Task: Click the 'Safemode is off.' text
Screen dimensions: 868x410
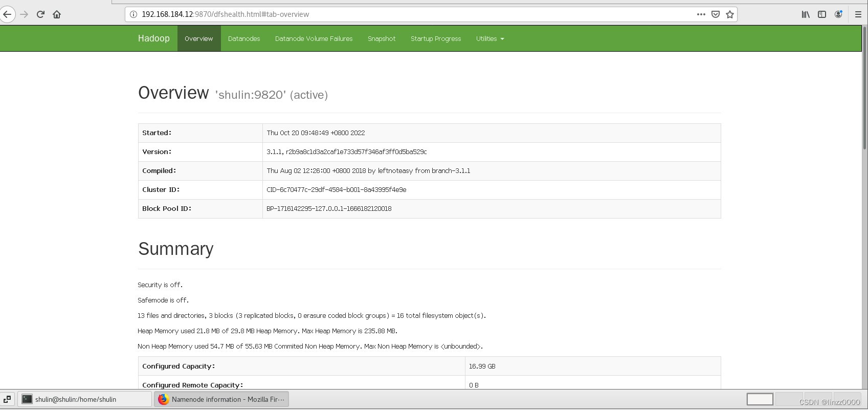Action: tap(163, 300)
